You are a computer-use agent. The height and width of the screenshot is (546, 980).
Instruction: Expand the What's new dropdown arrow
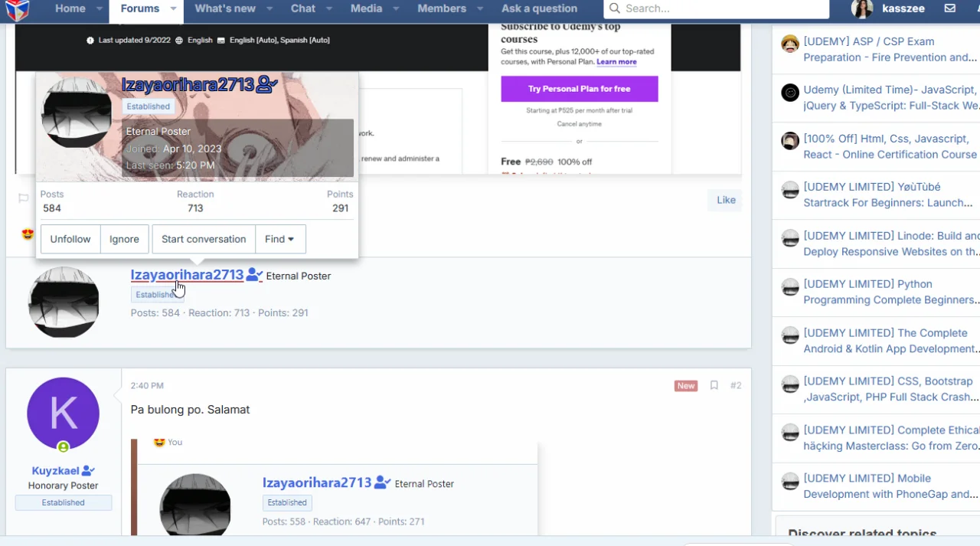click(x=269, y=9)
